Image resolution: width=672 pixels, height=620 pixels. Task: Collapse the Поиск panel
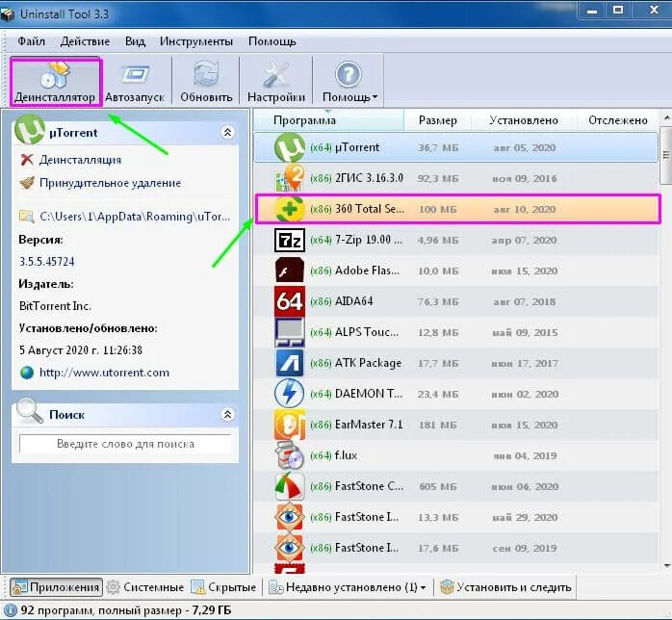point(227,414)
